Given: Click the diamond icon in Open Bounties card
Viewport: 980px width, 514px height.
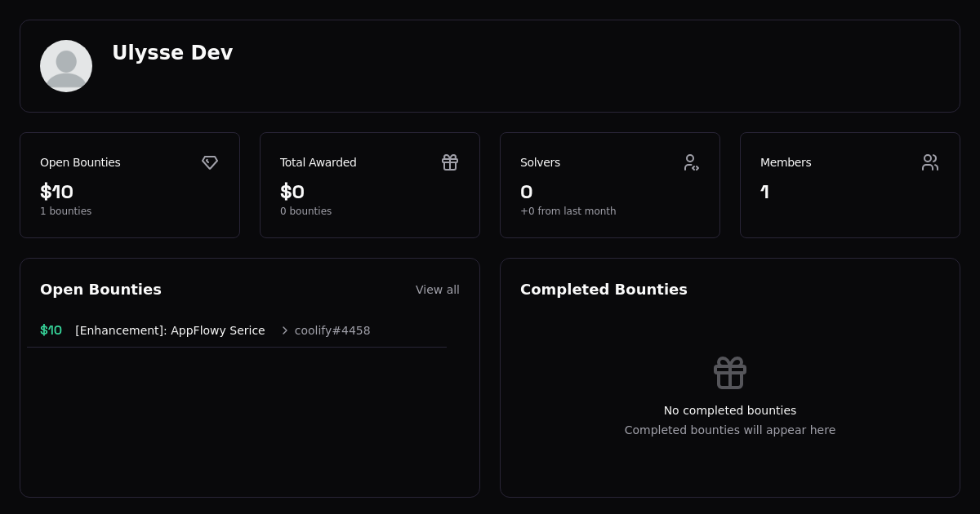Looking at the screenshot, I should [210, 162].
